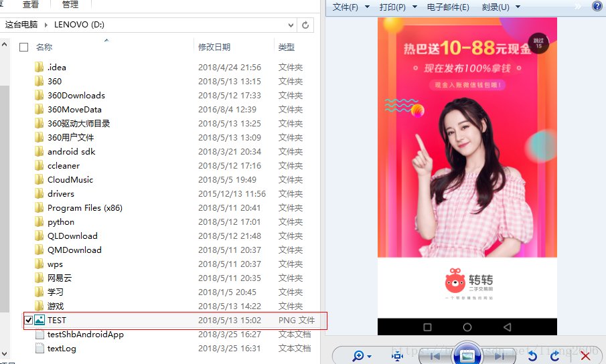Select the 360用户文件 folder icon
Screen dimensions: 606x364
point(39,137)
